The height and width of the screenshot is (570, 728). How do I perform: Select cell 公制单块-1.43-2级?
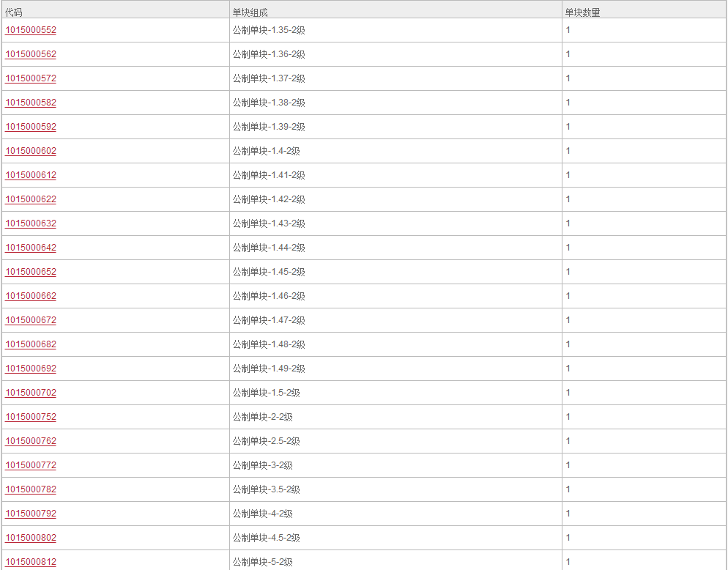click(x=269, y=223)
